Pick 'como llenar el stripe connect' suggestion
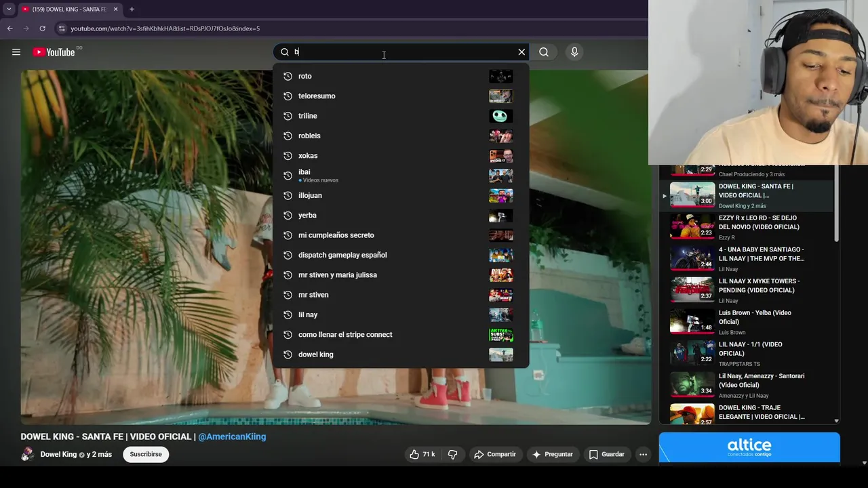Viewport: 868px width, 488px height. click(401, 335)
